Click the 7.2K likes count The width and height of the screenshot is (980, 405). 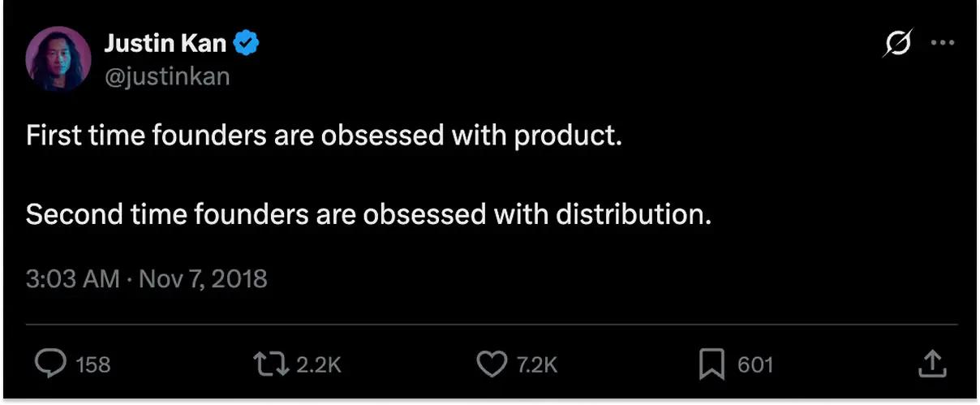(x=537, y=365)
